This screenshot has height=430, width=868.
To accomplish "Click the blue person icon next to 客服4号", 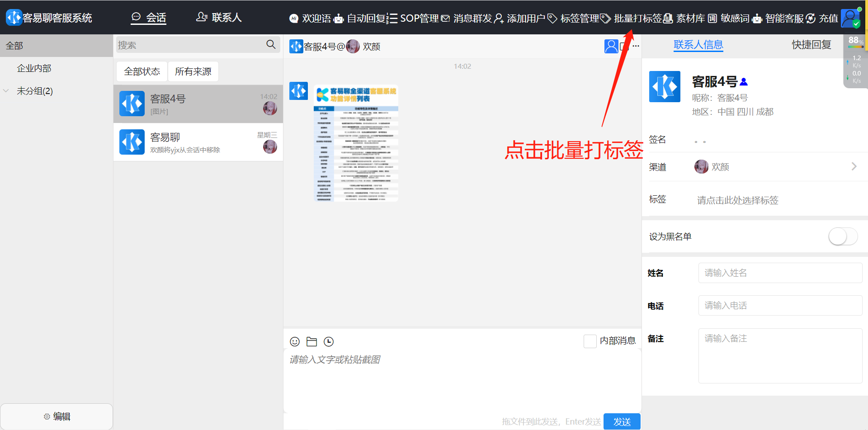I will (744, 82).
